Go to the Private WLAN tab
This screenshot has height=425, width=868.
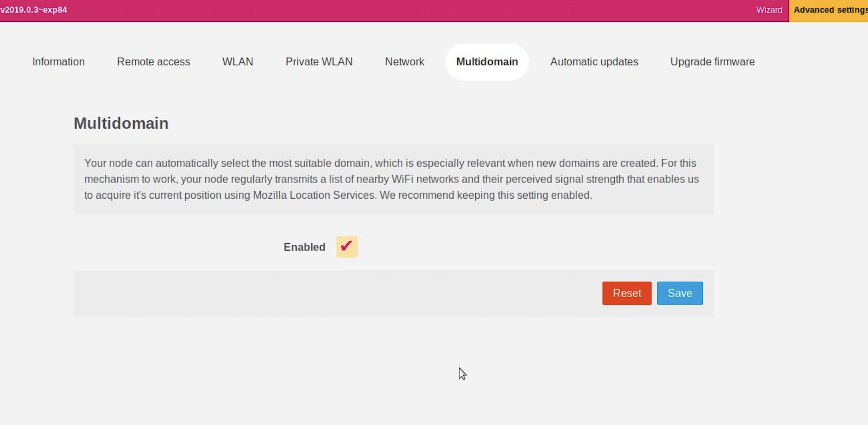point(319,62)
